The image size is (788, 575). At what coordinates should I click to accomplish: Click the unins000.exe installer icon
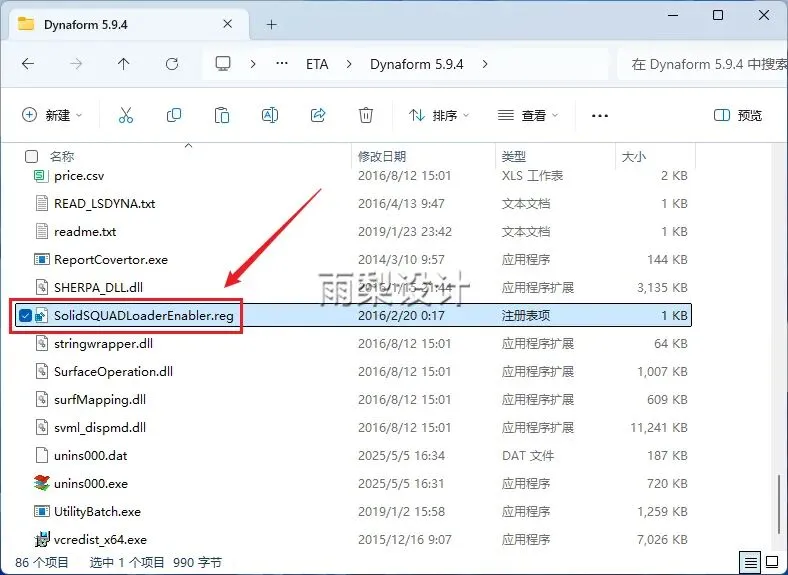[x=41, y=483]
